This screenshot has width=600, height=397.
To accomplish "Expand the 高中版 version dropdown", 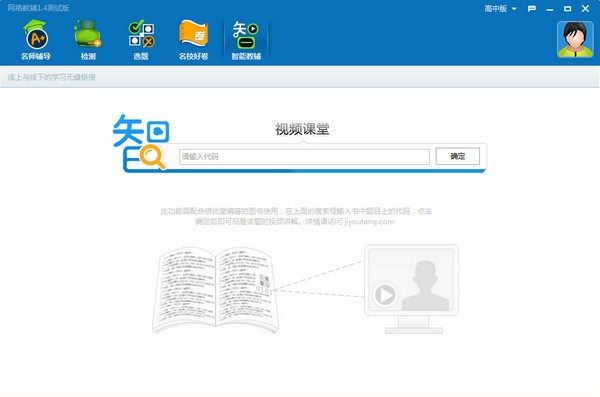I will point(501,8).
